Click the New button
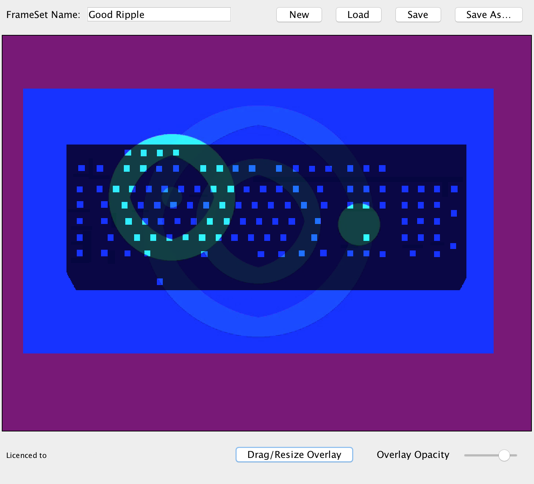Viewport: 534px width, 484px height. [x=299, y=15]
